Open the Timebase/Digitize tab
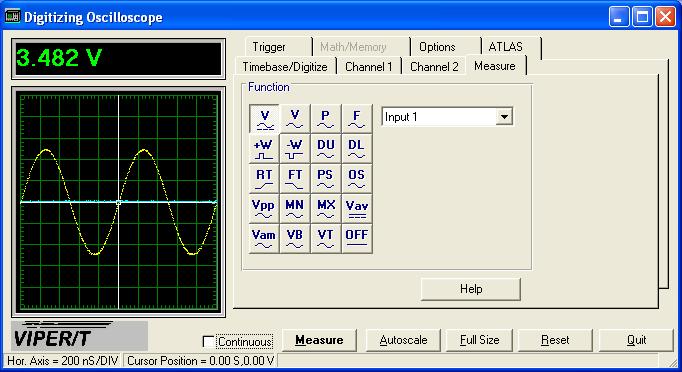 click(x=285, y=67)
